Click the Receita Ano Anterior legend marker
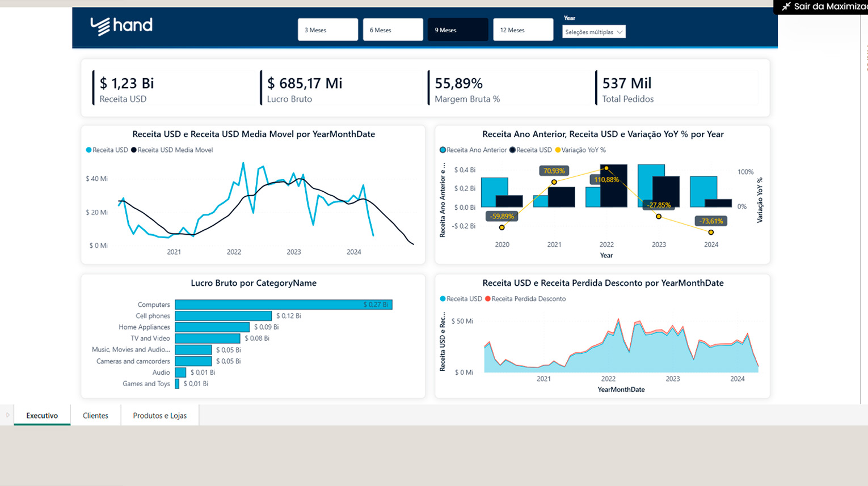 point(443,150)
